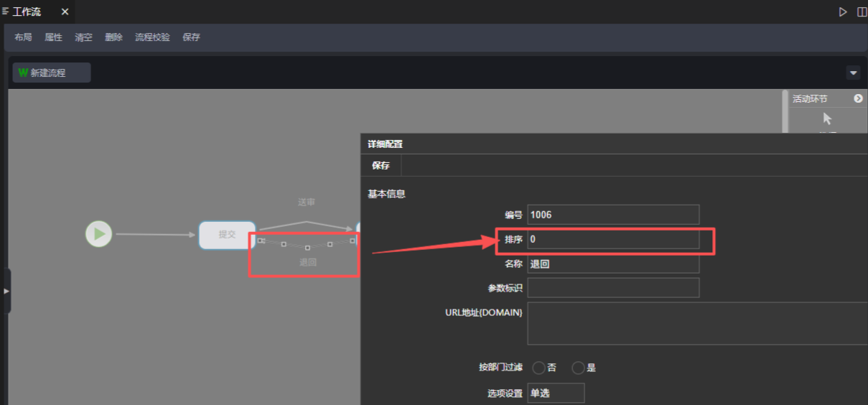Click 保存 in the 详细配置 panel
This screenshot has height=405, width=868.
click(381, 166)
